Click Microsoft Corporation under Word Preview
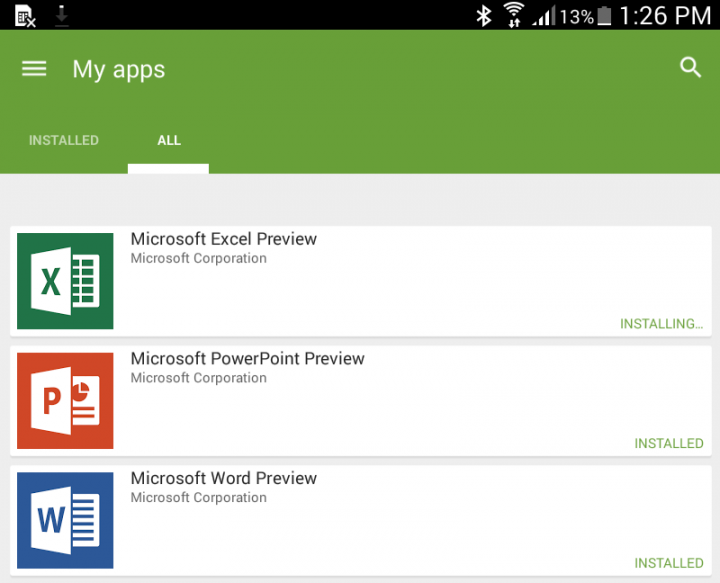Viewport: 720px width, 583px height. click(x=198, y=498)
